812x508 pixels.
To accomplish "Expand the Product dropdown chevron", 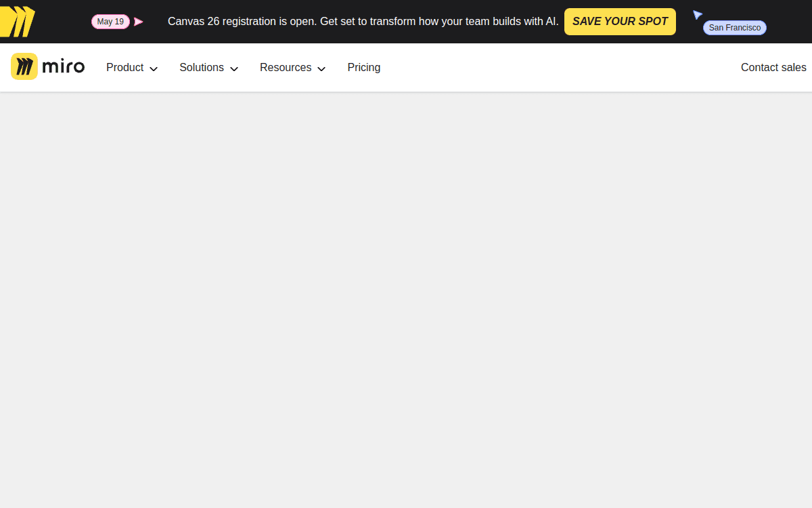I will (x=154, y=68).
